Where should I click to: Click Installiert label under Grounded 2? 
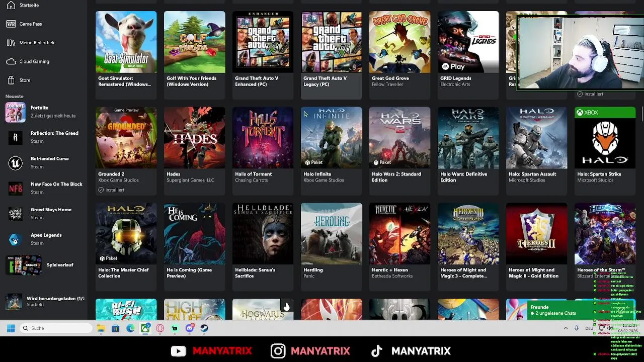[x=111, y=190]
